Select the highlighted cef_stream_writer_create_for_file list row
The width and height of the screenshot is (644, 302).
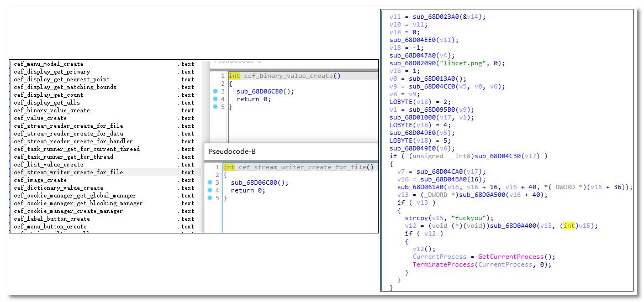point(68,173)
